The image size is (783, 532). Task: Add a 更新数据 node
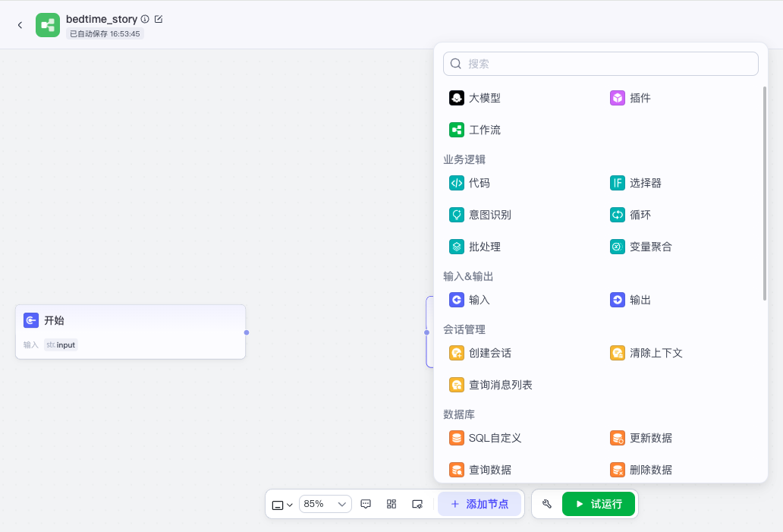pyautogui.click(x=640, y=438)
